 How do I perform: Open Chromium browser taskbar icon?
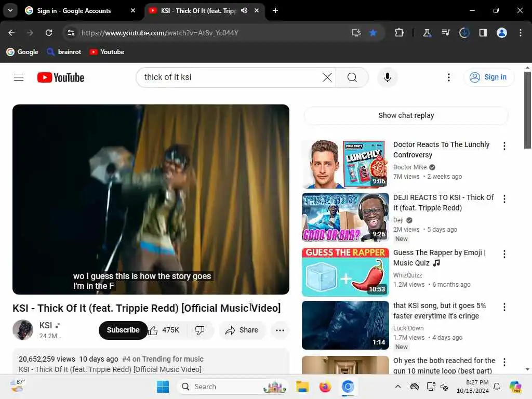[x=348, y=387]
